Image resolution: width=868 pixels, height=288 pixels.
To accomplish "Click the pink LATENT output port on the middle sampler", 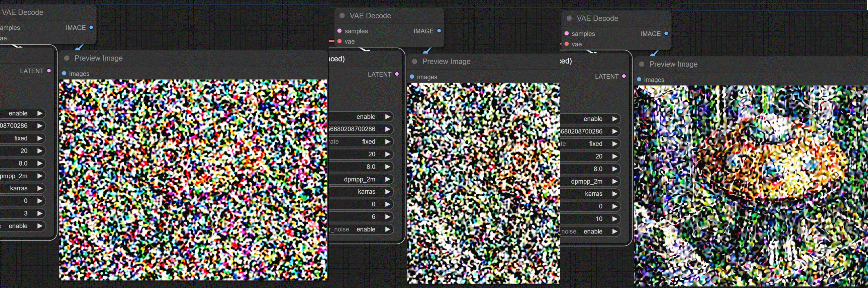I will [x=397, y=74].
